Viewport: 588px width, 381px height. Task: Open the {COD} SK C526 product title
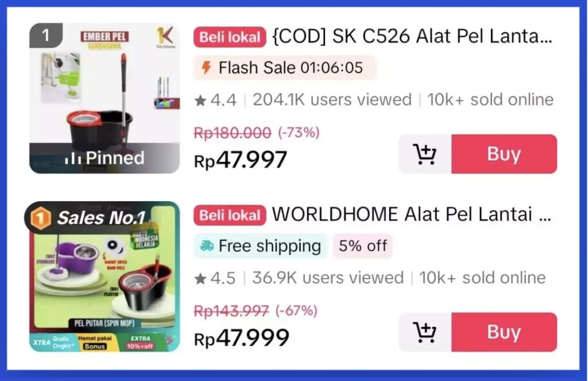412,36
